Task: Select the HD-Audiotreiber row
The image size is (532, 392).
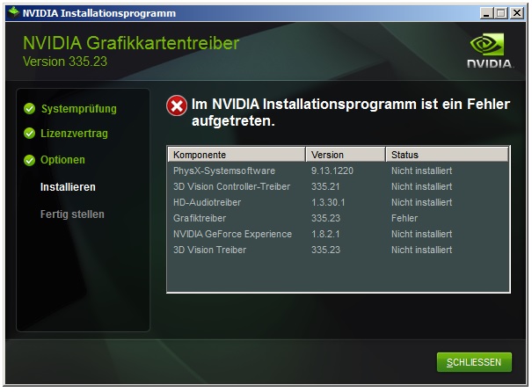Action: pos(339,202)
